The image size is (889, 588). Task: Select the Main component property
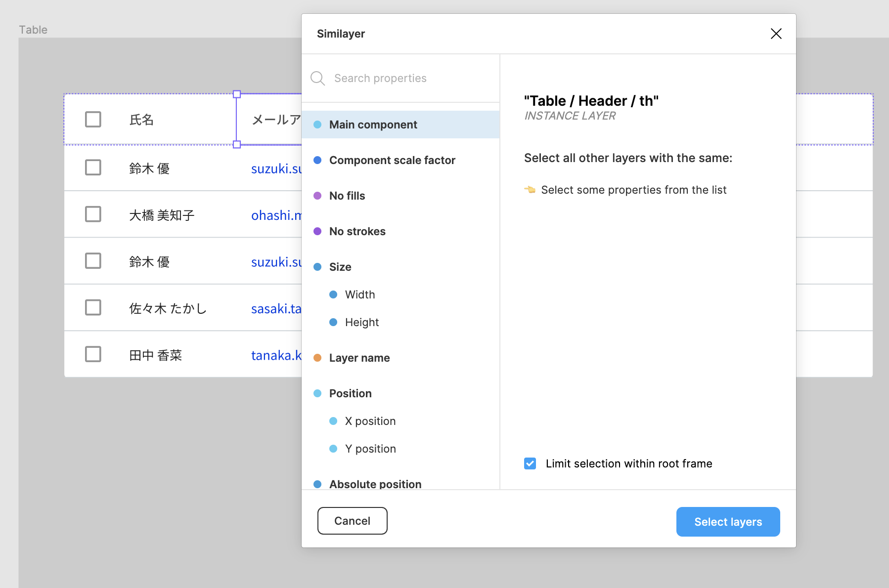(x=373, y=125)
